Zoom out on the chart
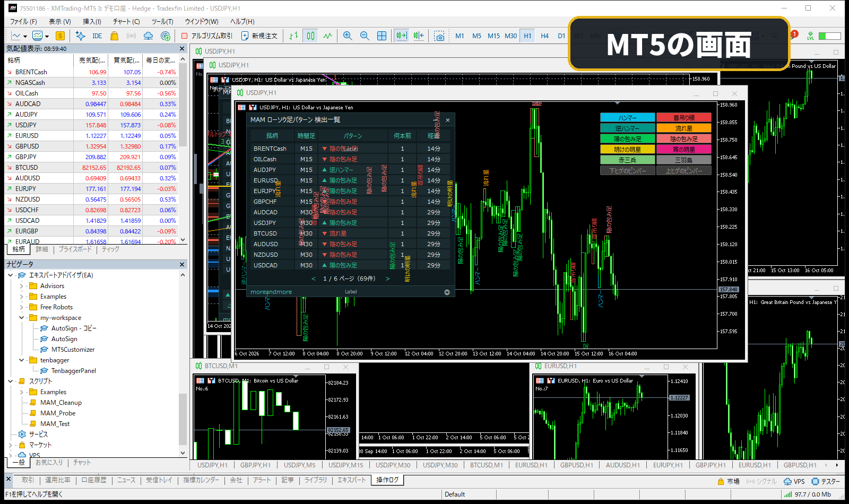 click(365, 36)
